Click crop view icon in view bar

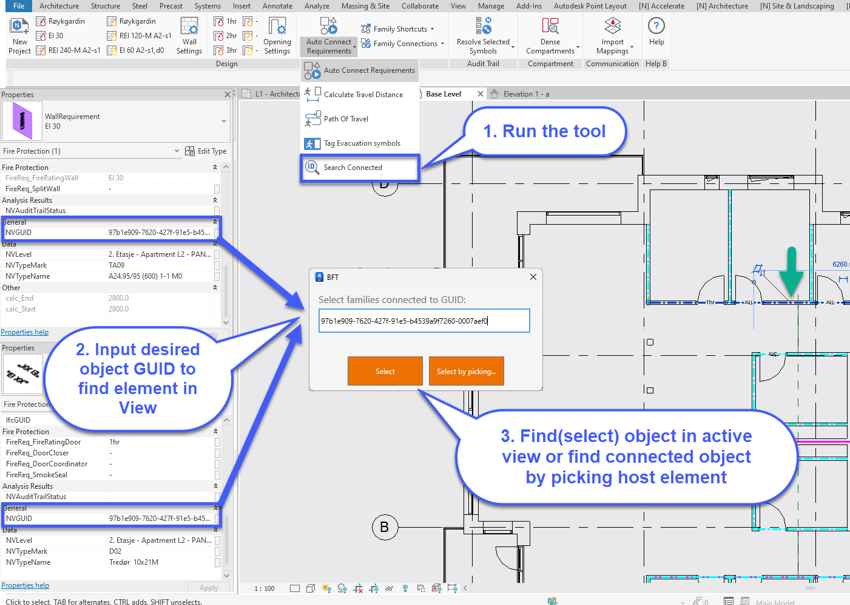click(358, 588)
